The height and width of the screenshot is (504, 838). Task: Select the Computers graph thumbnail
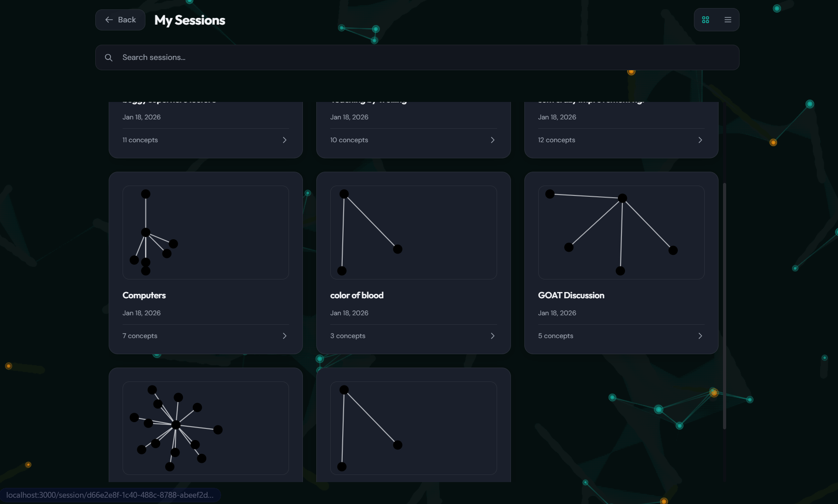(206, 233)
